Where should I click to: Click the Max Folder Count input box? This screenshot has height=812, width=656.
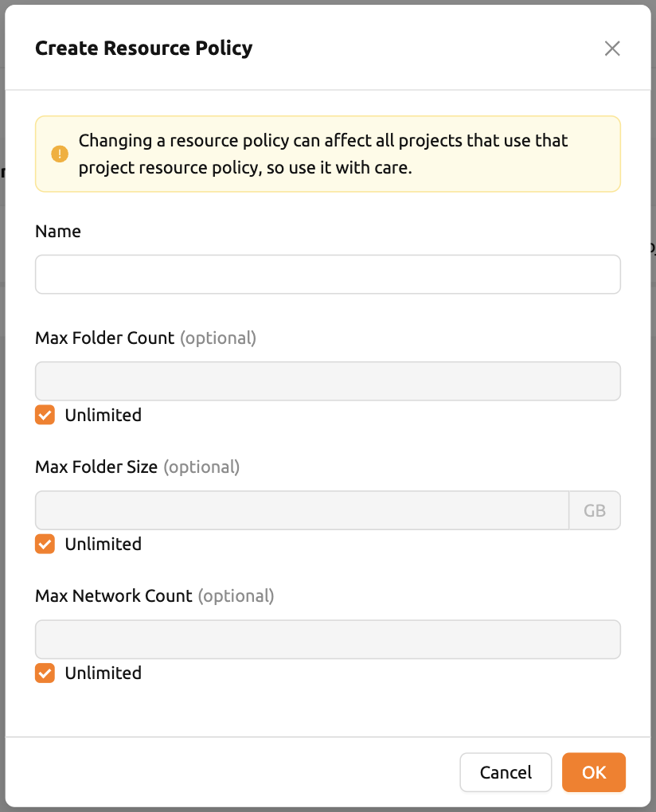(328, 381)
